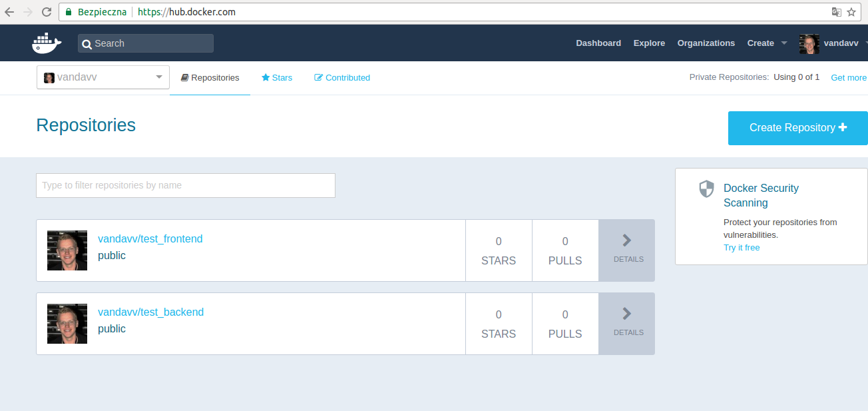Click the Repositories page heading
Viewport: 868px width, 411px height.
coord(86,125)
